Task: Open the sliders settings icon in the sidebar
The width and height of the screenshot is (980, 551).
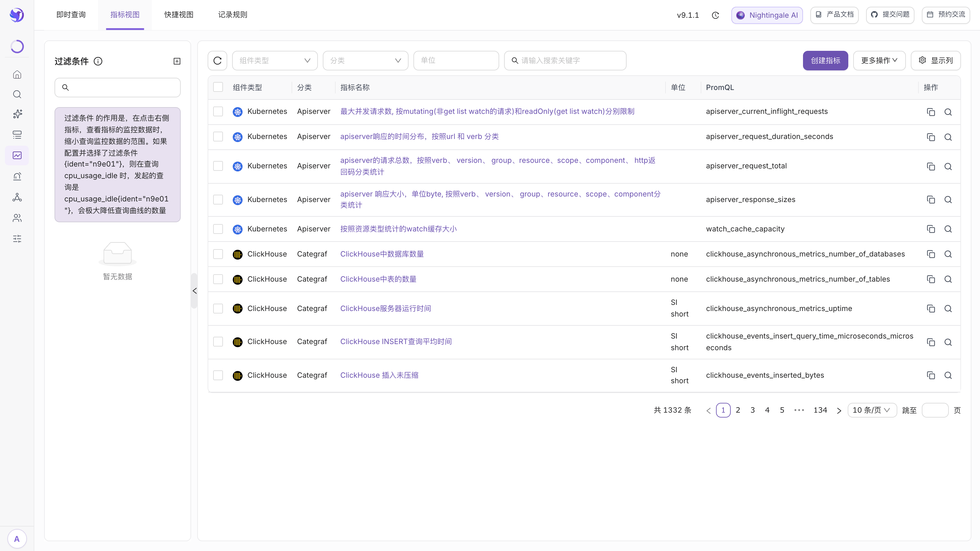Action: (x=17, y=239)
